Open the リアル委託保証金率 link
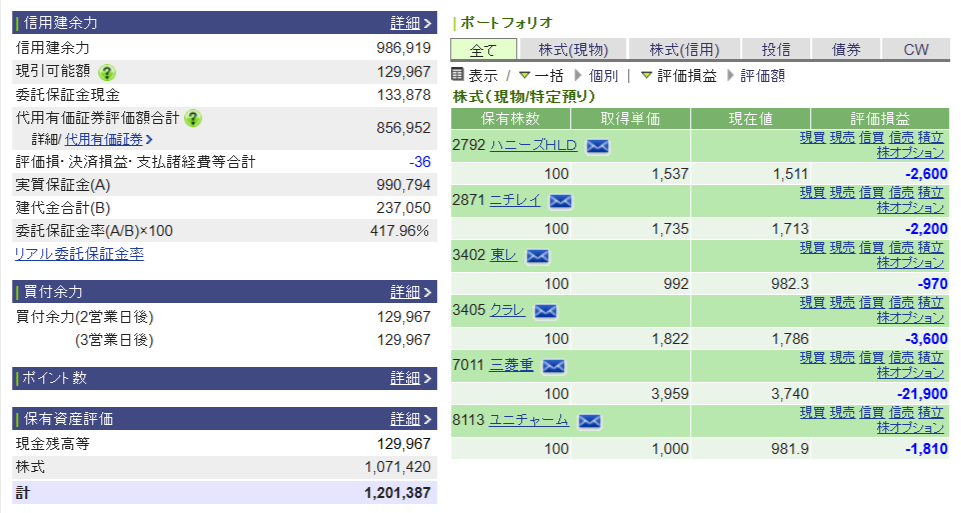This screenshot has height=513, width=961. coord(79,254)
